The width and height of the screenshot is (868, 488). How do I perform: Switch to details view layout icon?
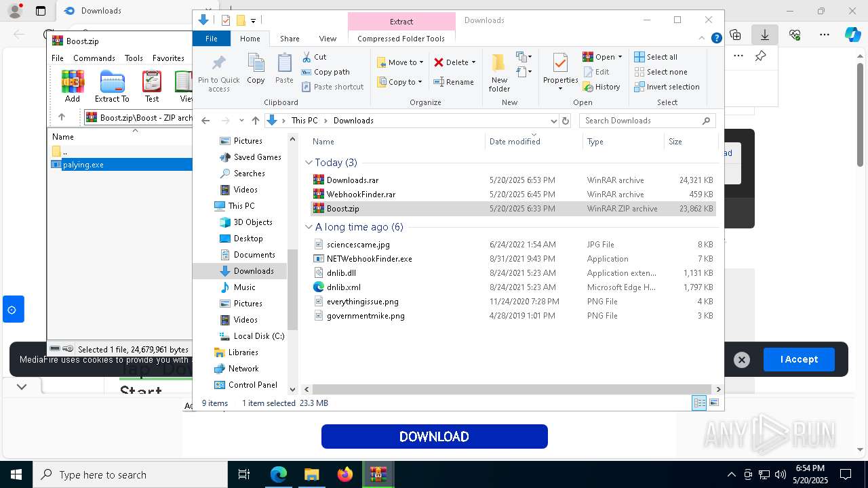point(699,403)
